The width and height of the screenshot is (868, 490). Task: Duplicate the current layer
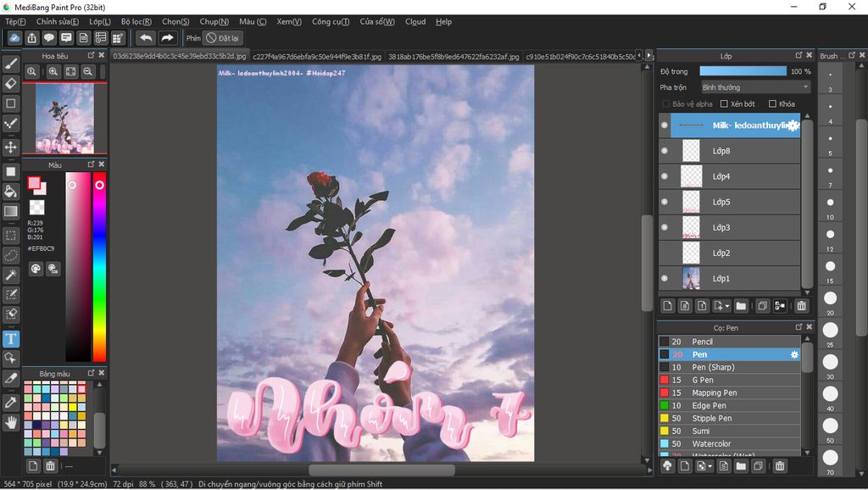tap(762, 306)
